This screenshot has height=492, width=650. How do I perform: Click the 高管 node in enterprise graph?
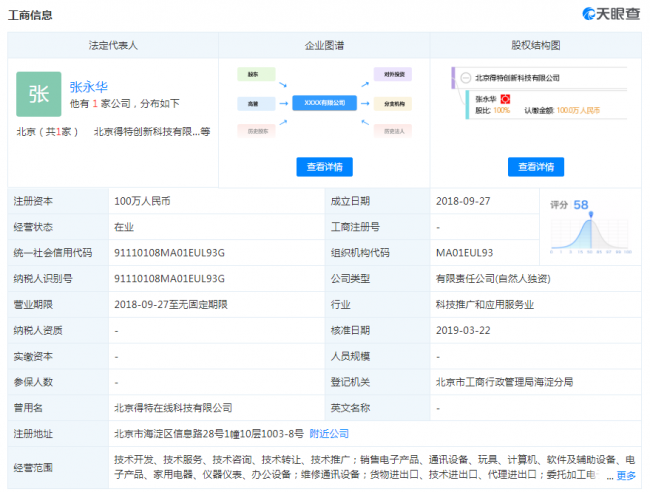point(256,103)
